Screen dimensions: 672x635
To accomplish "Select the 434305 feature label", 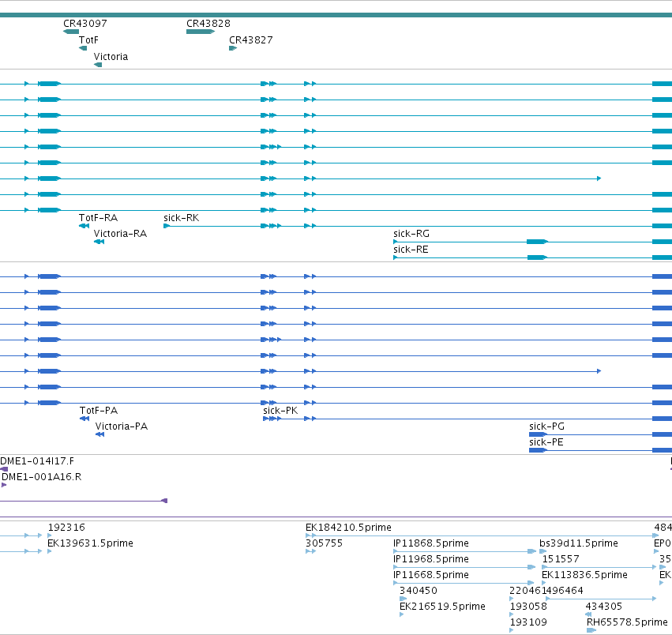I will [x=603, y=607].
